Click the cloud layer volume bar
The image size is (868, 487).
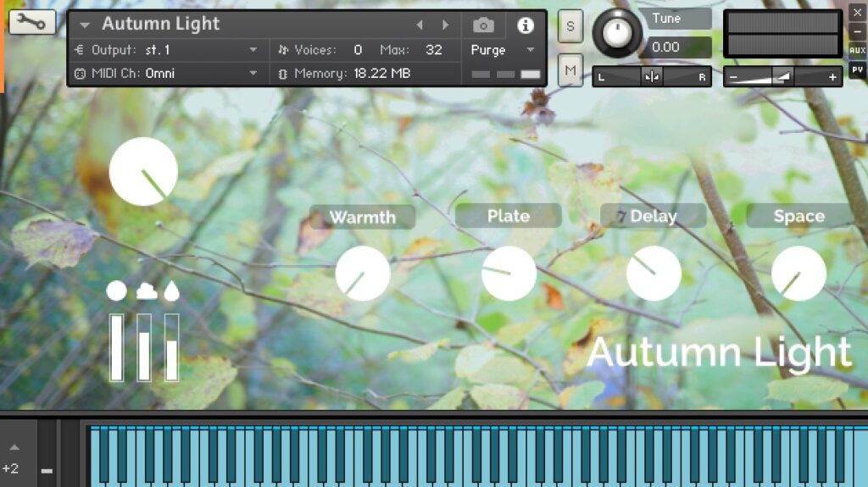pos(144,347)
